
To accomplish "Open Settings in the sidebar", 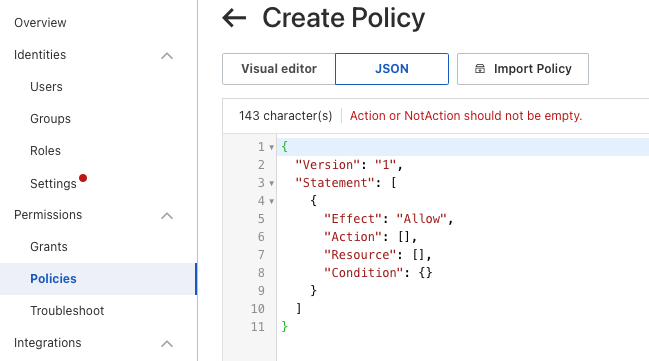I will tap(53, 183).
